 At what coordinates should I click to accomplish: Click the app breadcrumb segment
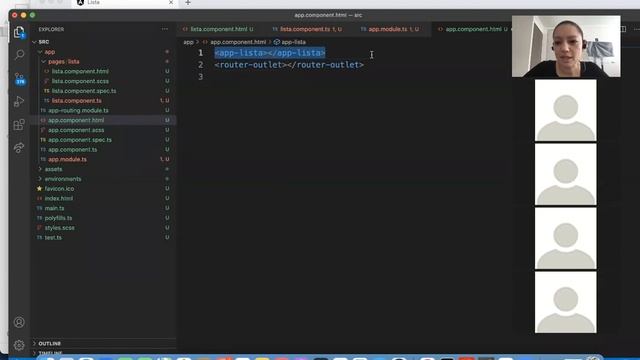tap(188, 42)
